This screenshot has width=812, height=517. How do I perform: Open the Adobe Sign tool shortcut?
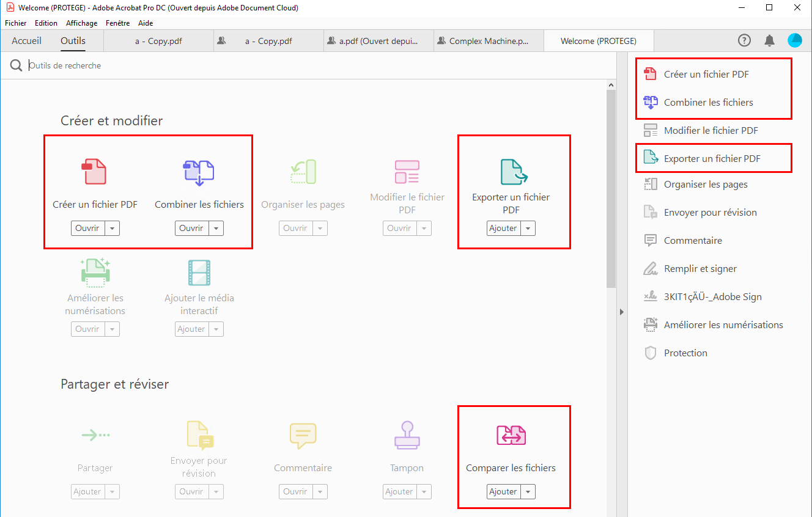coord(713,296)
